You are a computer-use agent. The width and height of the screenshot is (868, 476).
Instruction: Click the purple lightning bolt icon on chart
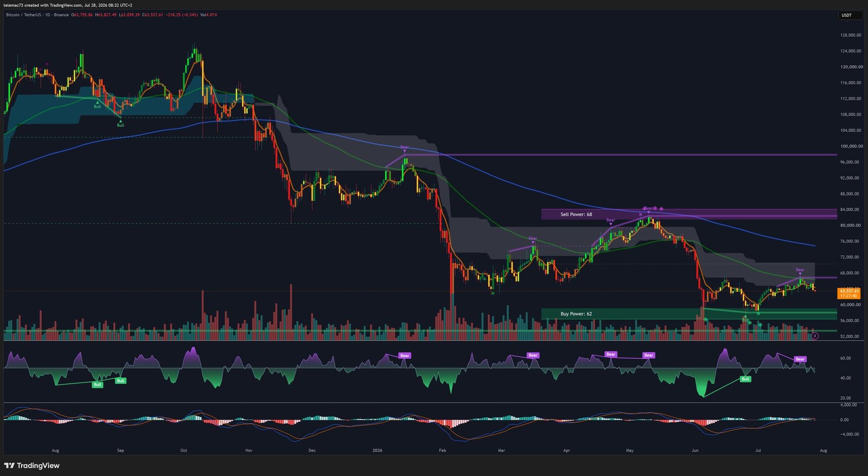coord(815,336)
